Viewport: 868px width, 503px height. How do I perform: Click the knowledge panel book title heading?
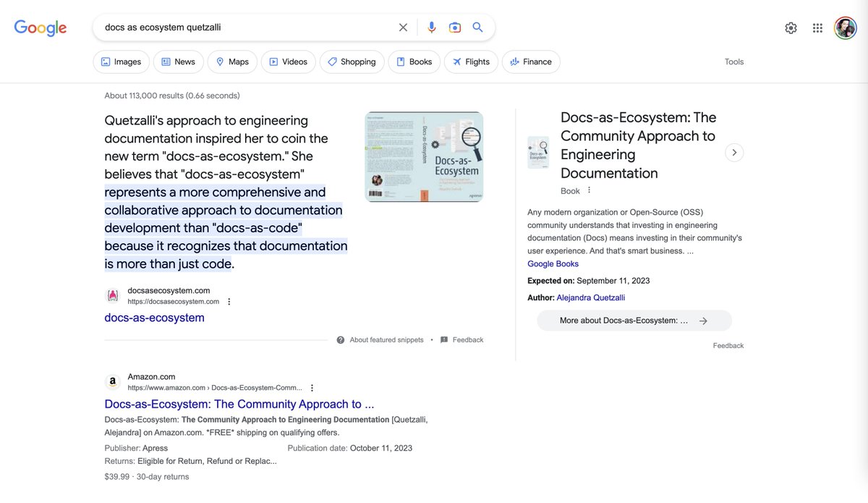click(639, 145)
